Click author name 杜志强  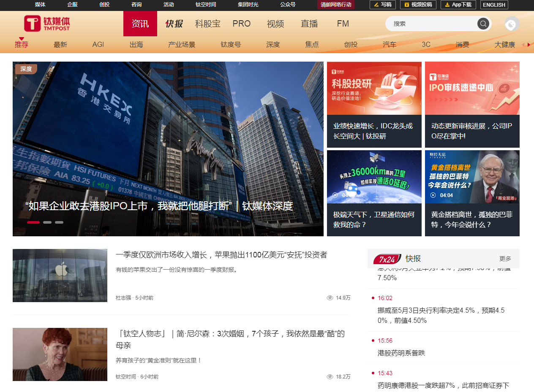pos(123,298)
